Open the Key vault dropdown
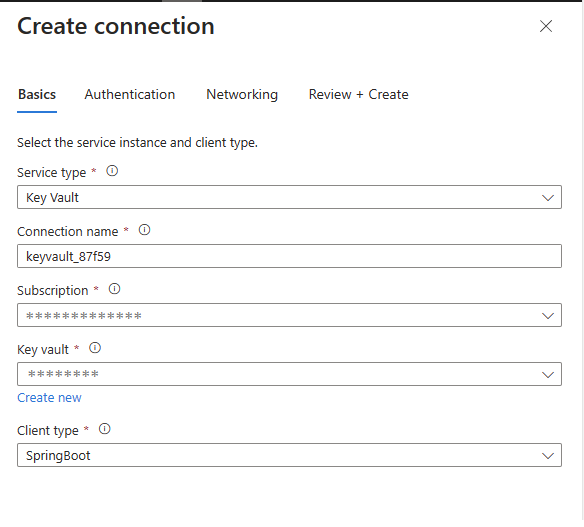This screenshot has width=584, height=527. [x=289, y=374]
